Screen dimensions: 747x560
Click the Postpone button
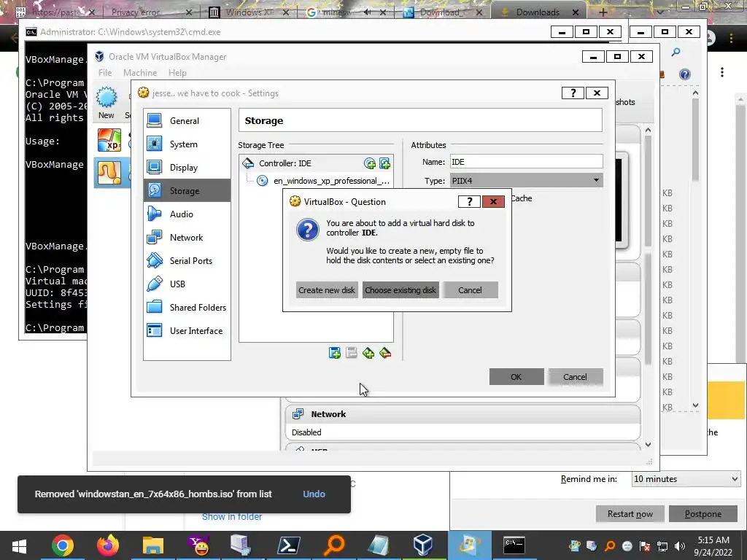703,514
